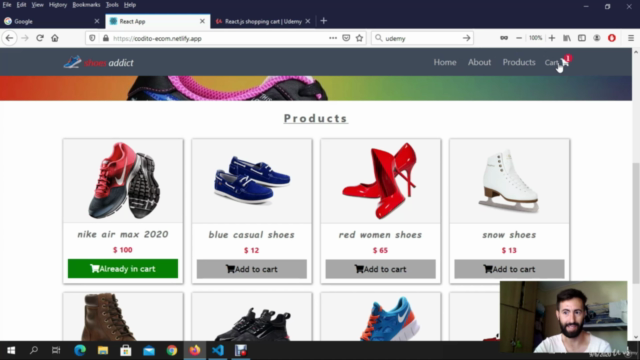Close the React App tab
Image resolution: width=640 pixels, height=360 pixels.
point(202,21)
